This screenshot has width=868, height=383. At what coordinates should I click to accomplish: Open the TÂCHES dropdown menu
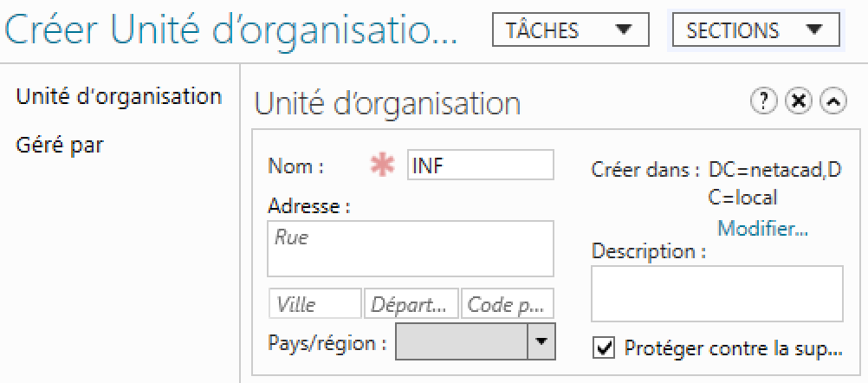tap(574, 30)
